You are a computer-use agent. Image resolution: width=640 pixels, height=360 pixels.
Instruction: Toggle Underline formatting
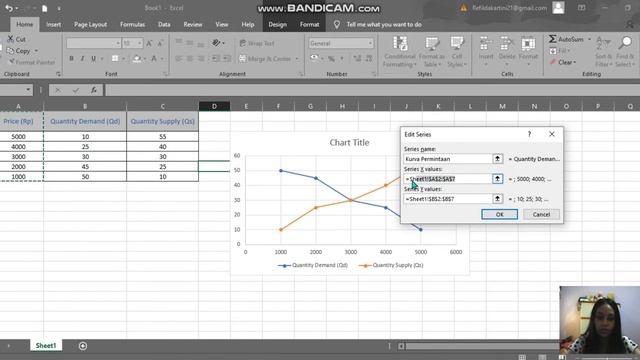(93, 59)
